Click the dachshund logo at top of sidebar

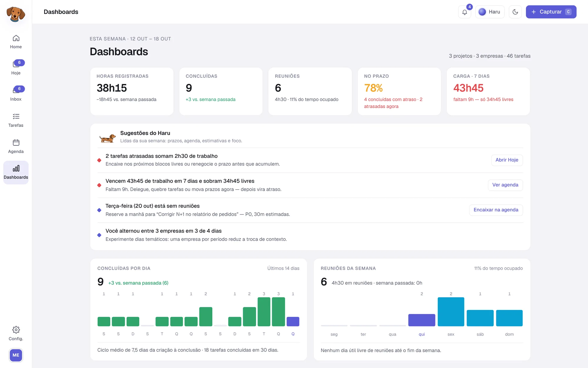16,14
